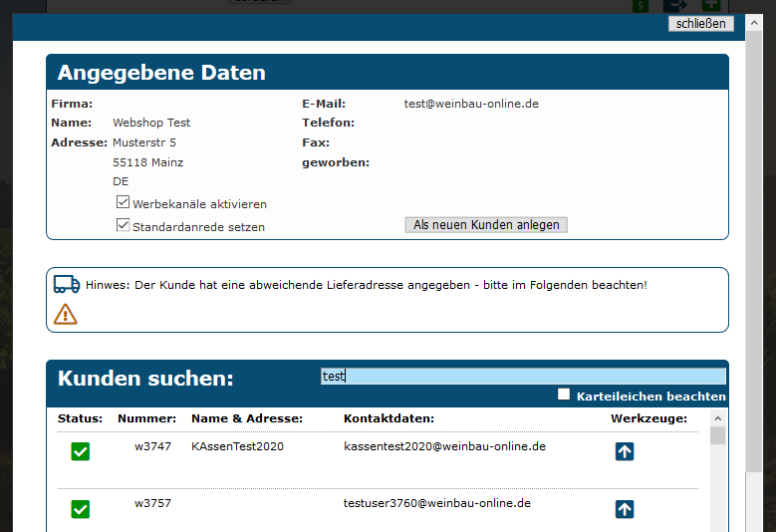Click Als neuen Kunden anlegen button

click(486, 225)
